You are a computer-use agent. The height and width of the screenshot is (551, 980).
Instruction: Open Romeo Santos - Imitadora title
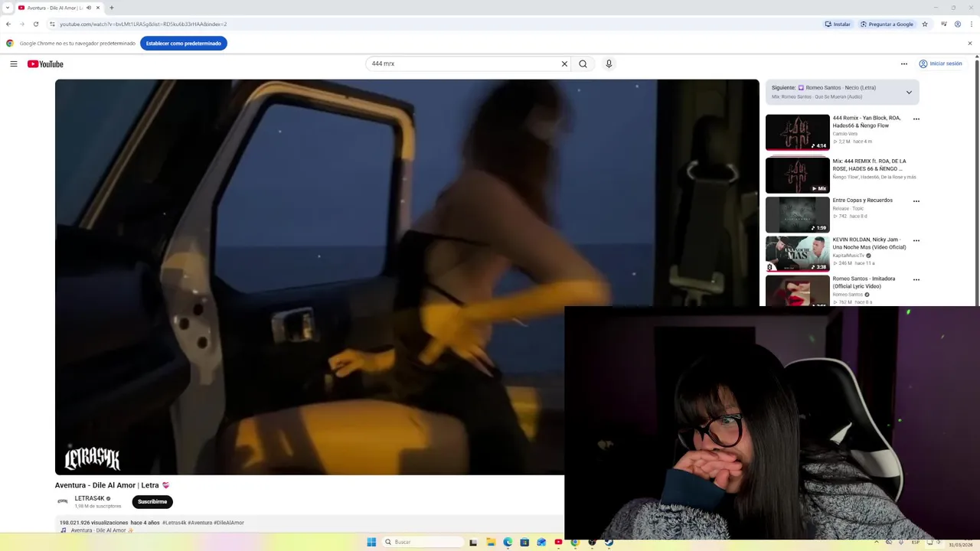click(864, 282)
